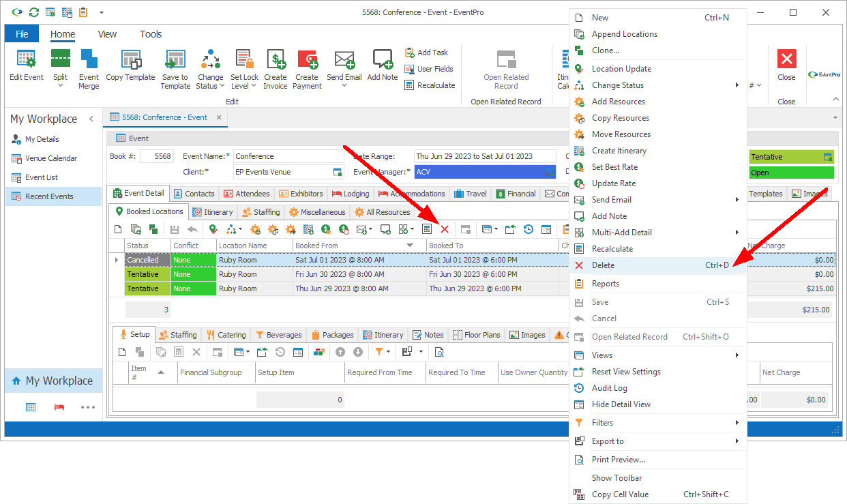Click Add Task in the ribbon
The image size is (847, 504).
point(426,53)
